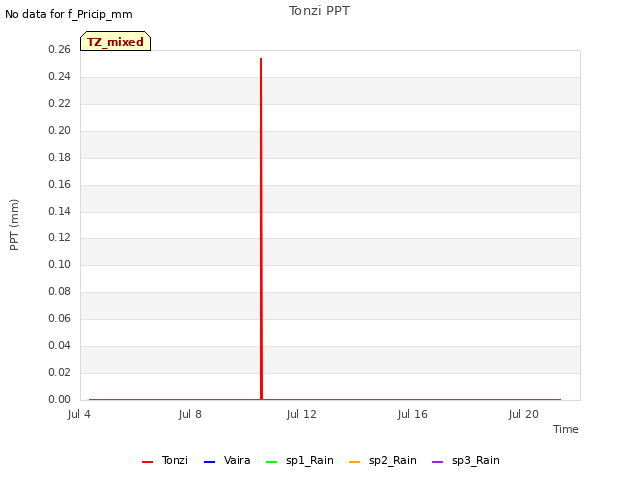Click the orange sp2_Rain legend color marker
The width and height of the screenshot is (640, 480).
[x=355, y=462]
